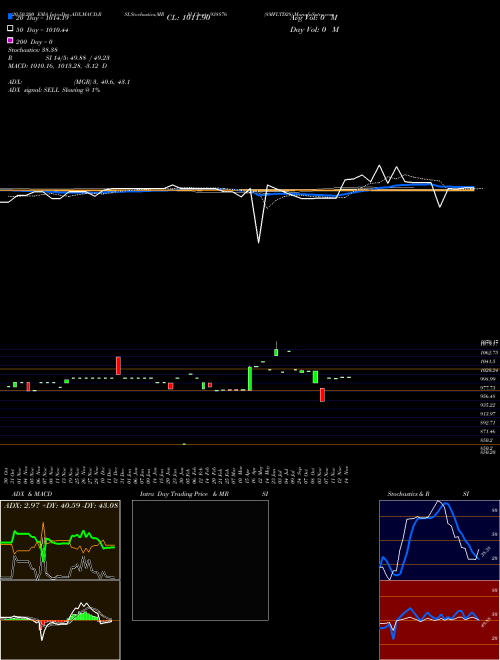The width and height of the screenshot is (500, 660).
Task: Click the 'Stochastics: 38.38' reading
Action: (32, 50)
